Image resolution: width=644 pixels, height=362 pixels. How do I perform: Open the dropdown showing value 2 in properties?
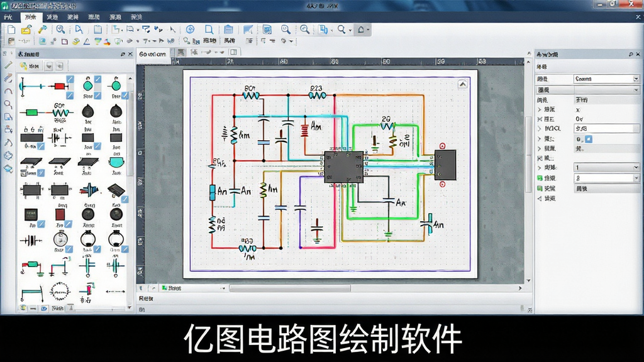coord(606,178)
